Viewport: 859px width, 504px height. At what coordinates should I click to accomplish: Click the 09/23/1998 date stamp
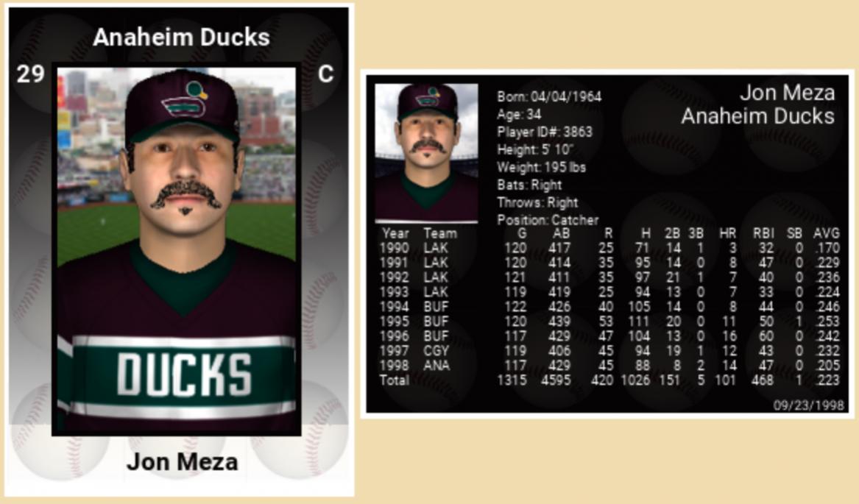808,405
